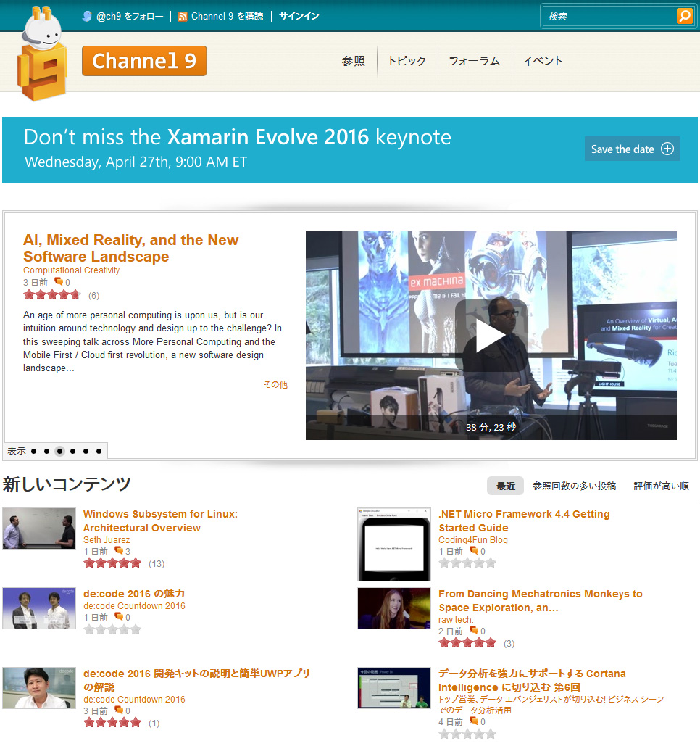Click comment icon for .NET Micro Framework post

click(x=474, y=550)
